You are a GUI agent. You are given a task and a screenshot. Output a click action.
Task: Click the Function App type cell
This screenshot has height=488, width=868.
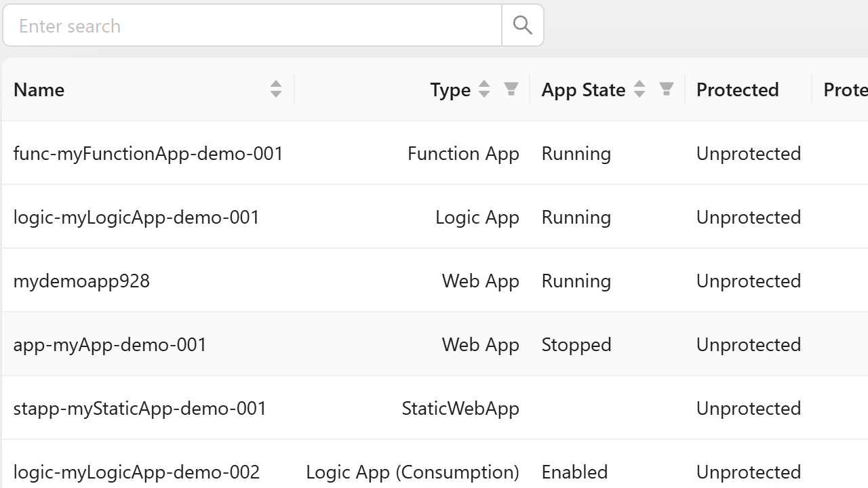[463, 153]
